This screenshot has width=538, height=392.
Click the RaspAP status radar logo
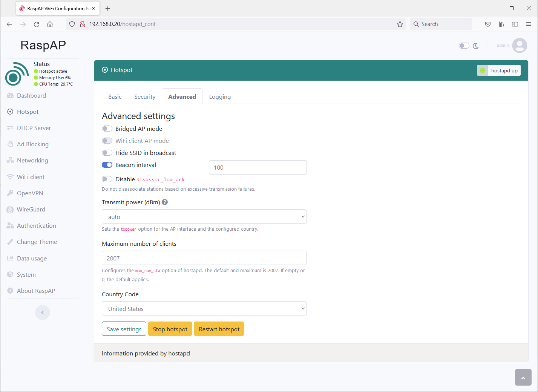pos(17,74)
